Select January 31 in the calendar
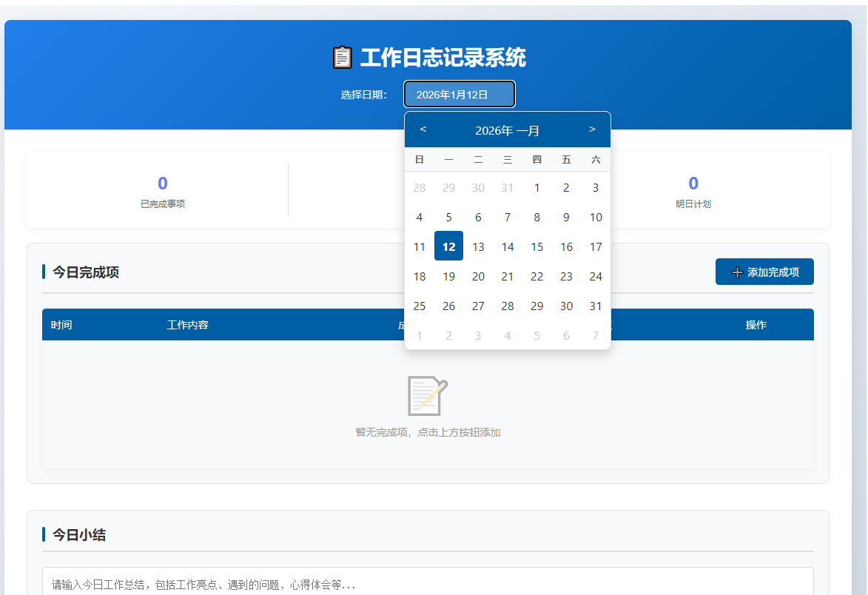The width and height of the screenshot is (868, 595). (x=596, y=306)
